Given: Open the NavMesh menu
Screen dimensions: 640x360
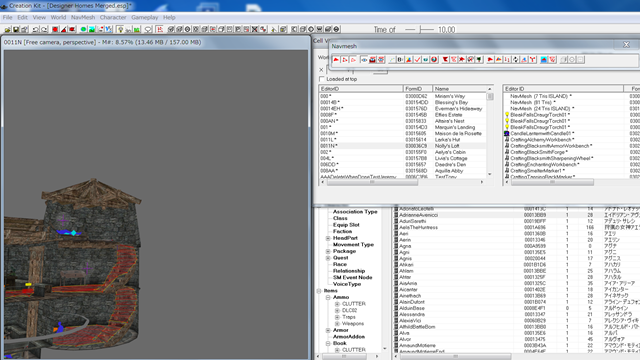Looking at the screenshot, I should coord(83,18).
